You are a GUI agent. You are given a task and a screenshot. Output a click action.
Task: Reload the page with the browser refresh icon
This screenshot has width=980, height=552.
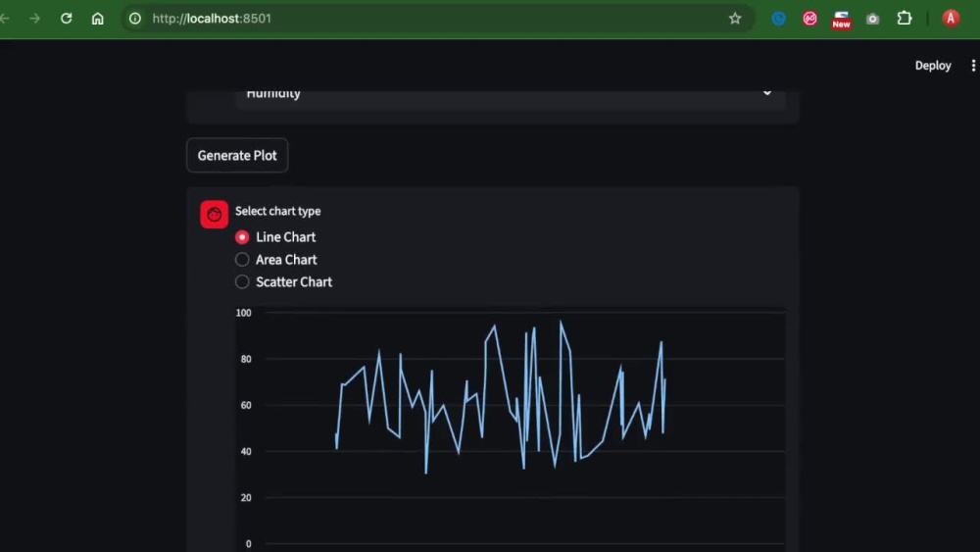[x=67, y=18]
